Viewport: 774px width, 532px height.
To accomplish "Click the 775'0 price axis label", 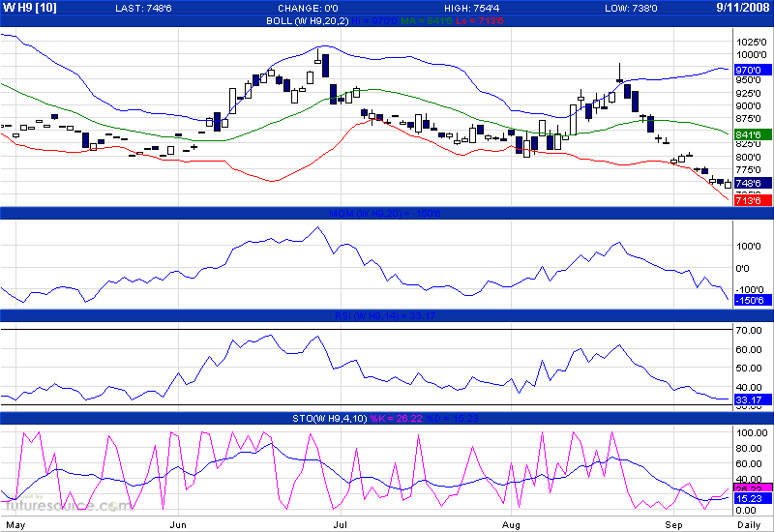I will click(x=748, y=170).
